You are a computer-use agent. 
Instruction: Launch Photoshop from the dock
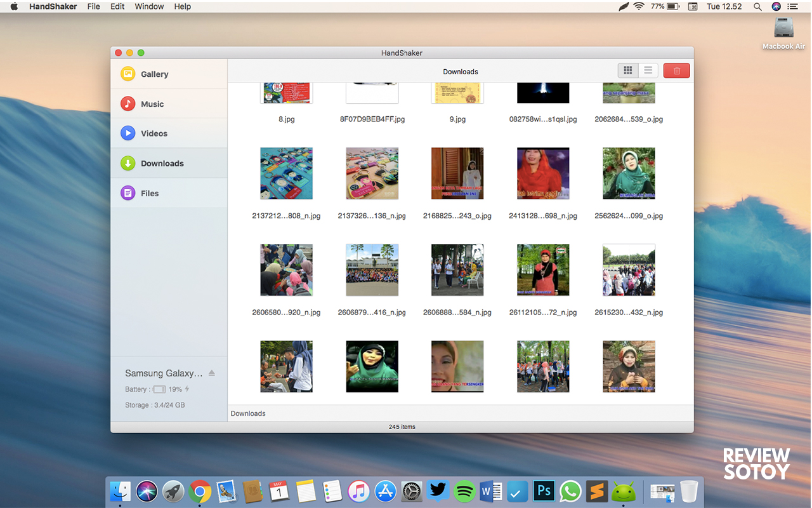pyautogui.click(x=544, y=491)
